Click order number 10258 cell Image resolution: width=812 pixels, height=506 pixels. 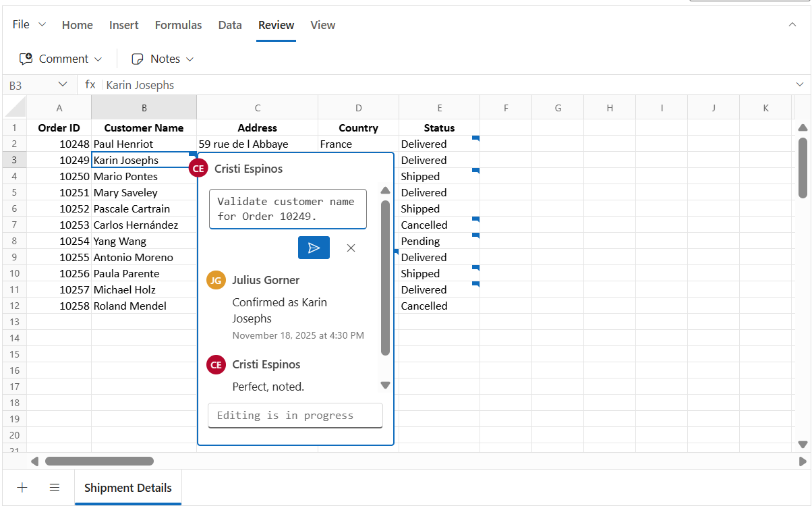[x=59, y=306]
